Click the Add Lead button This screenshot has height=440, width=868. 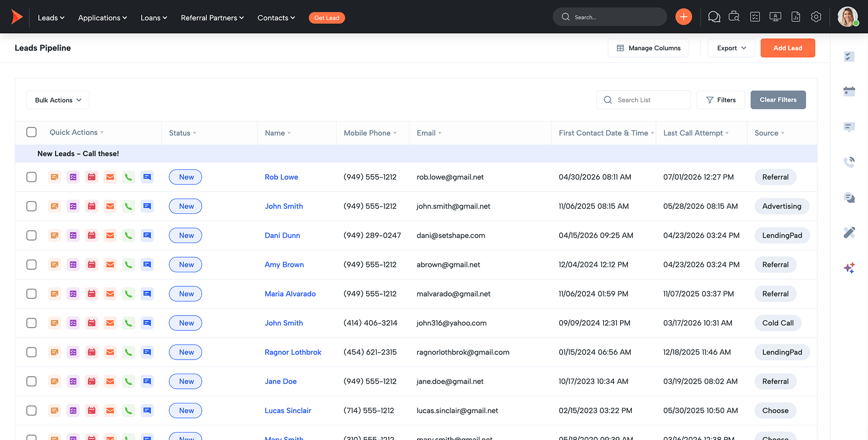click(x=788, y=48)
